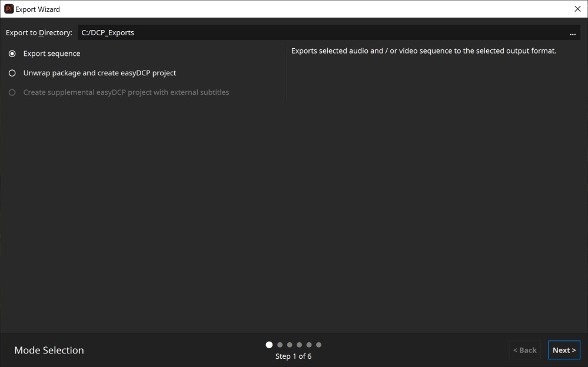The height and width of the screenshot is (367, 588).
Task: Click the Step 1 of 6 text
Action: coord(293,356)
